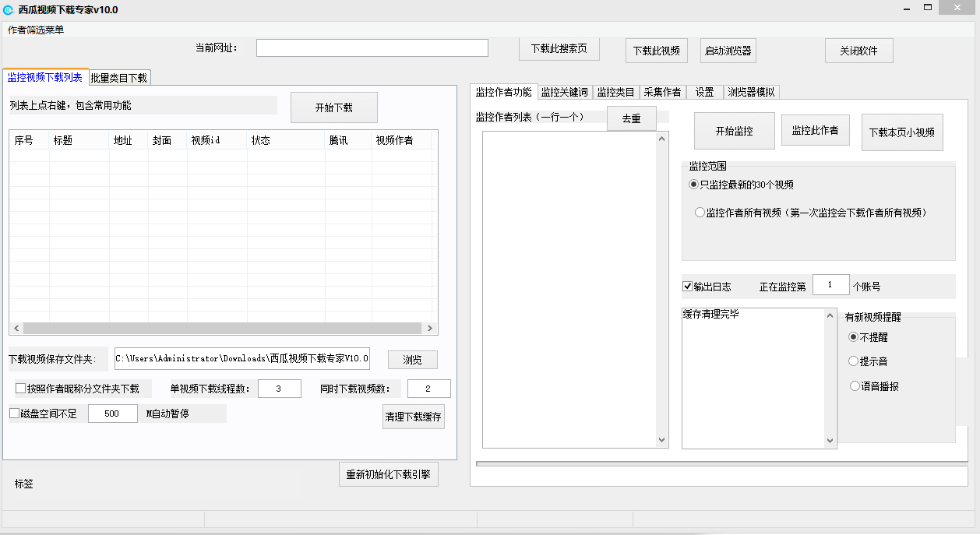Click 重新初始化下载引擎 button
Viewport: 980px width, 535px height.
point(389,474)
